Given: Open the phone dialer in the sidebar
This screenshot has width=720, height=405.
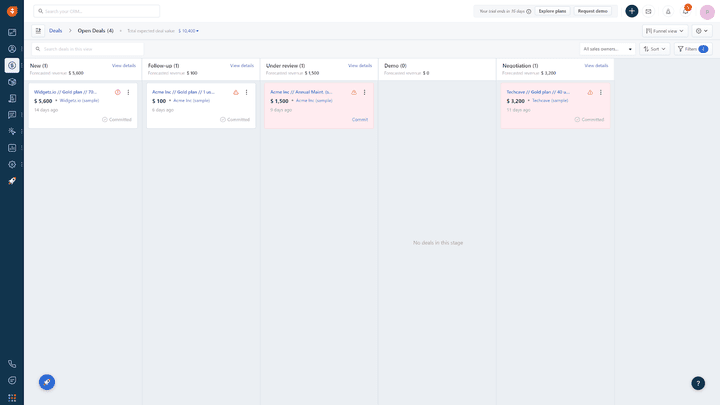Looking at the screenshot, I should tap(12, 364).
